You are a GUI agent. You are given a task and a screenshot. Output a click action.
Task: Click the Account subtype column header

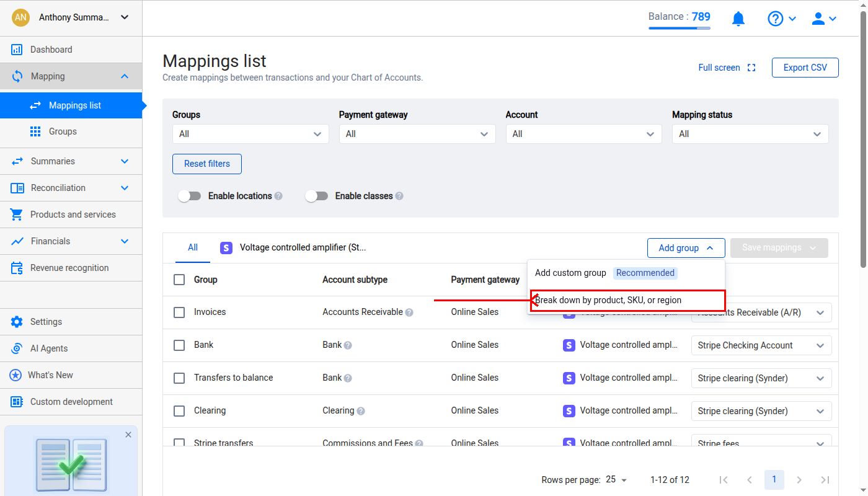click(355, 280)
